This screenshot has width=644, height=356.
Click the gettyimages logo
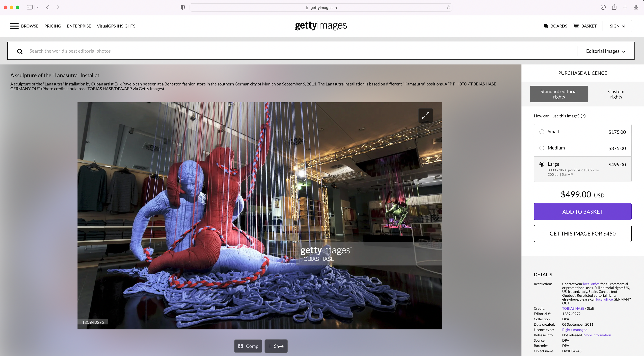tap(321, 26)
